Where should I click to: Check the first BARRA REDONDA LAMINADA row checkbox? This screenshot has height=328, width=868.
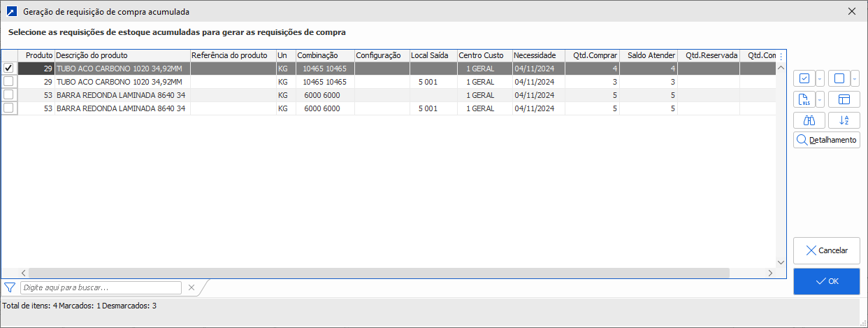[x=9, y=95]
